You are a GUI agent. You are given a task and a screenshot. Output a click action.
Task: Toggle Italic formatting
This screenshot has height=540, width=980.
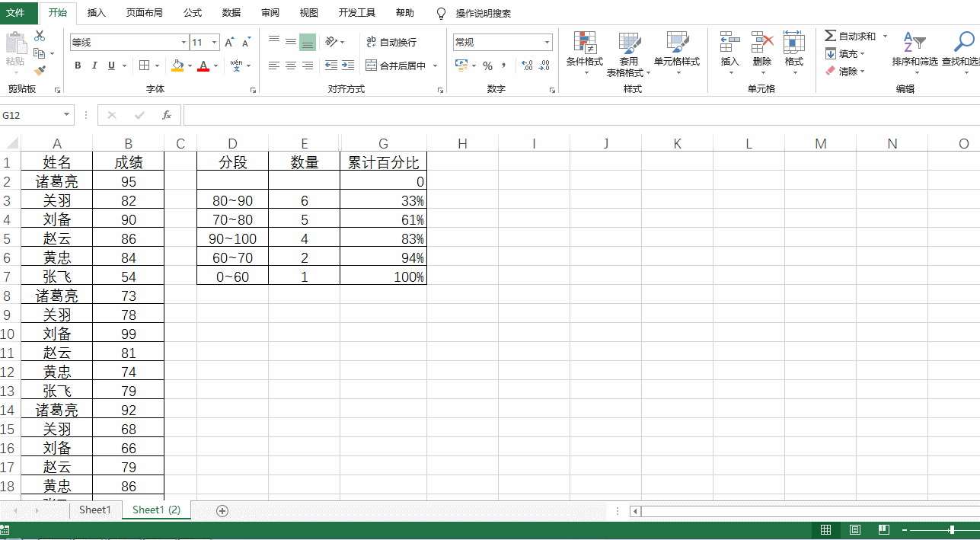(x=94, y=66)
